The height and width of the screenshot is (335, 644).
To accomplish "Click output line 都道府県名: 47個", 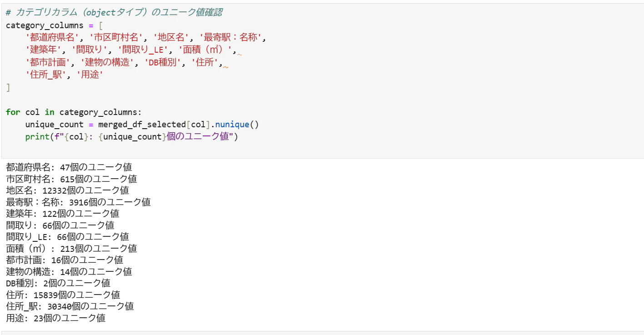I will pyautogui.click(x=69, y=167).
